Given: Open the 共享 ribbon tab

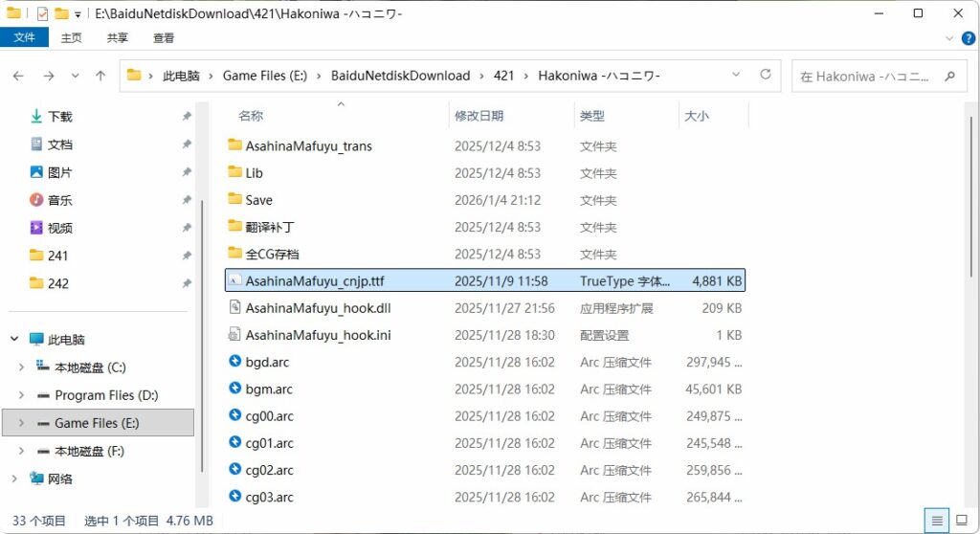Looking at the screenshot, I should [117, 37].
